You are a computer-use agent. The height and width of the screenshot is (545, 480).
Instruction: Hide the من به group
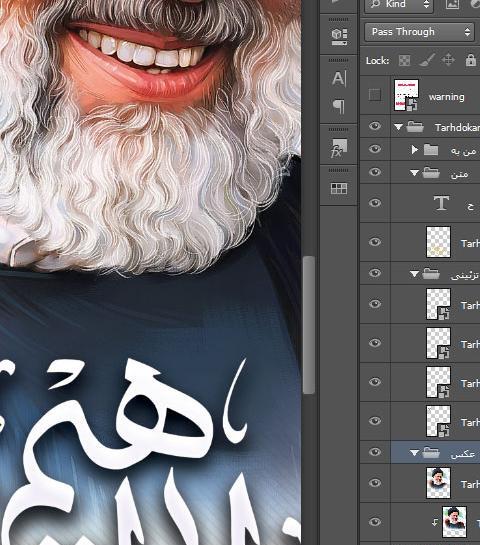tap(375, 149)
